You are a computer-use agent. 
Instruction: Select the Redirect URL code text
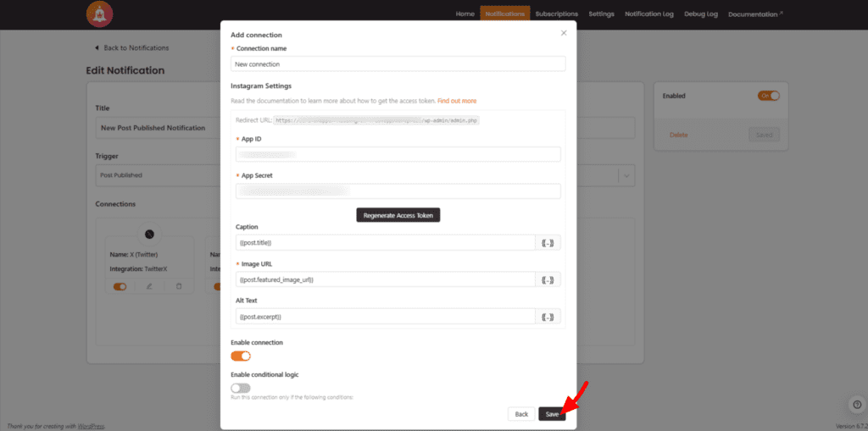pyautogui.click(x=376, y=120)
